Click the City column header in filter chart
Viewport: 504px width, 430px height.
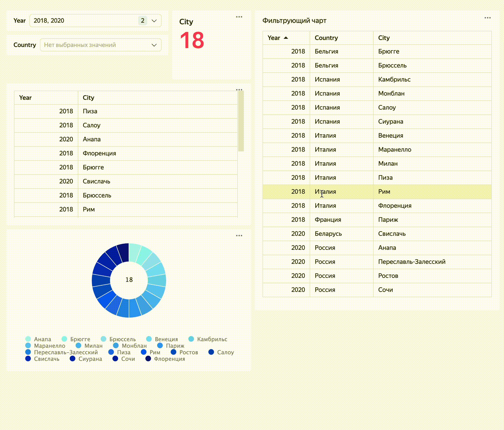click(x=383, y=38)
